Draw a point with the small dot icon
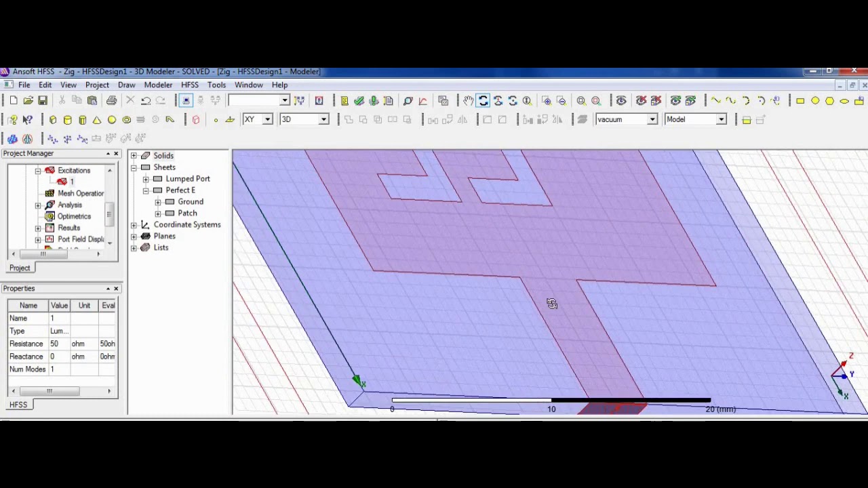 [216, 120]
